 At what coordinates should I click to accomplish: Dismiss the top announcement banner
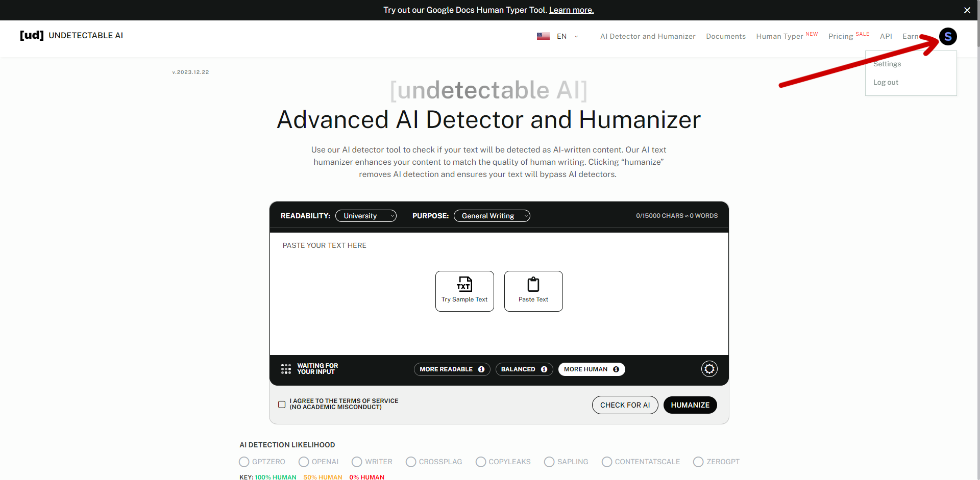tap(967, 10)
